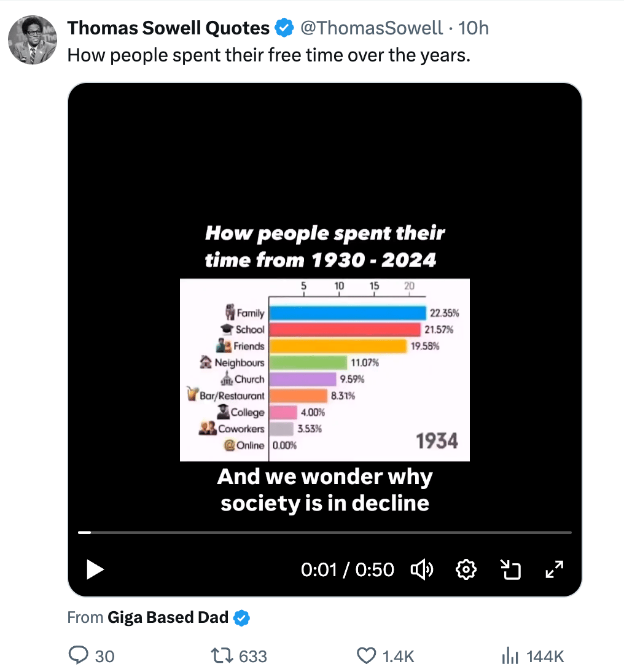Click the blue verified badge beside Thomas Sowell Quotes

coord(283,28)
